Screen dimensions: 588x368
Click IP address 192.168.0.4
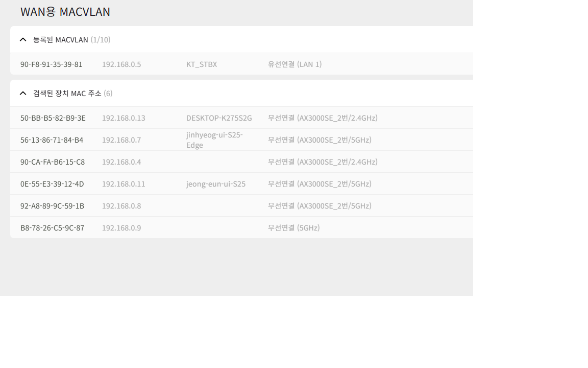[121, 162]
